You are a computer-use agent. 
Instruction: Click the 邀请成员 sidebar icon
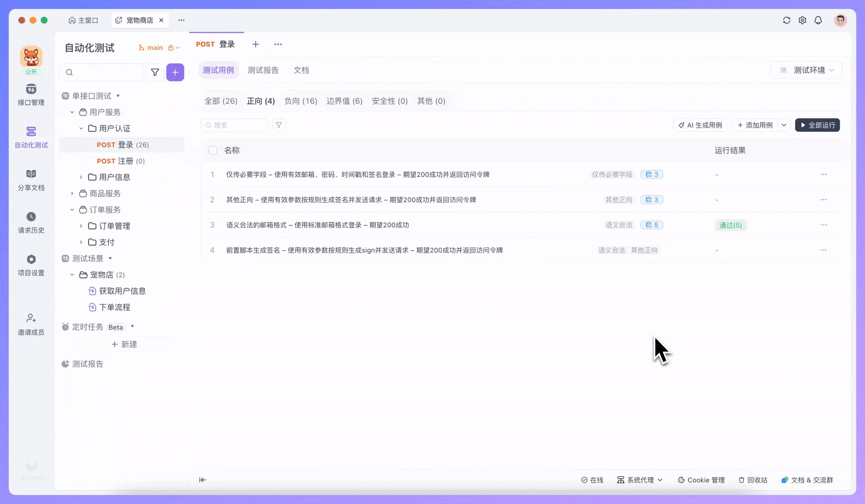31,323
